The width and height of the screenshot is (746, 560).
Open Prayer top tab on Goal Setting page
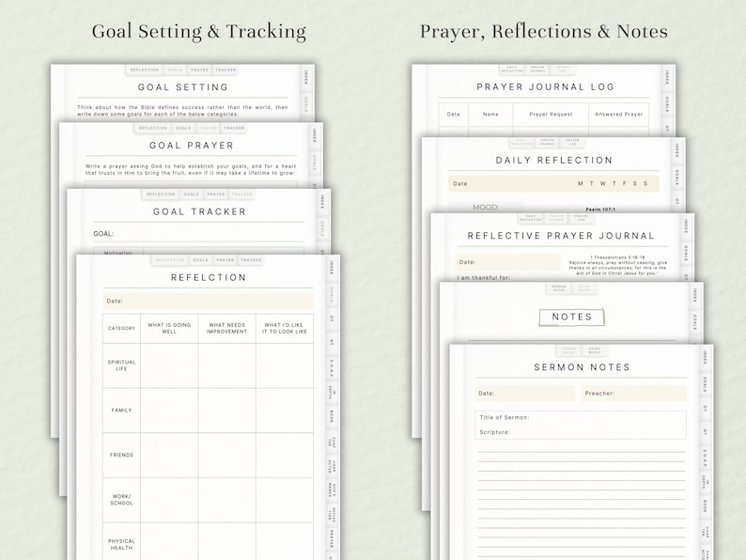(199, 70)
